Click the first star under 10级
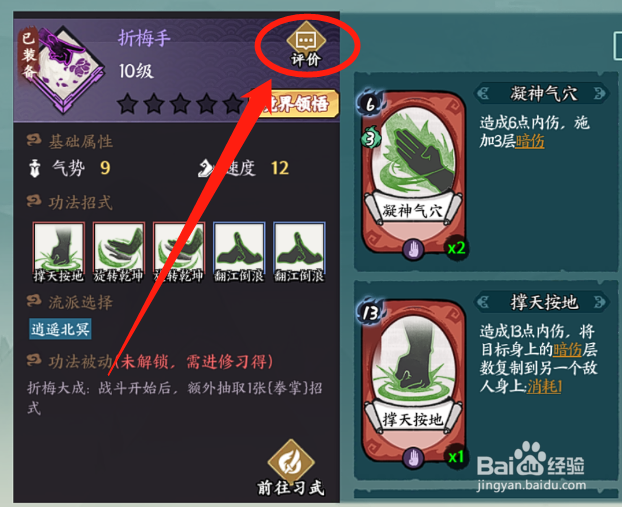Viewport: 622px width, 507px height. pos(128,104)
